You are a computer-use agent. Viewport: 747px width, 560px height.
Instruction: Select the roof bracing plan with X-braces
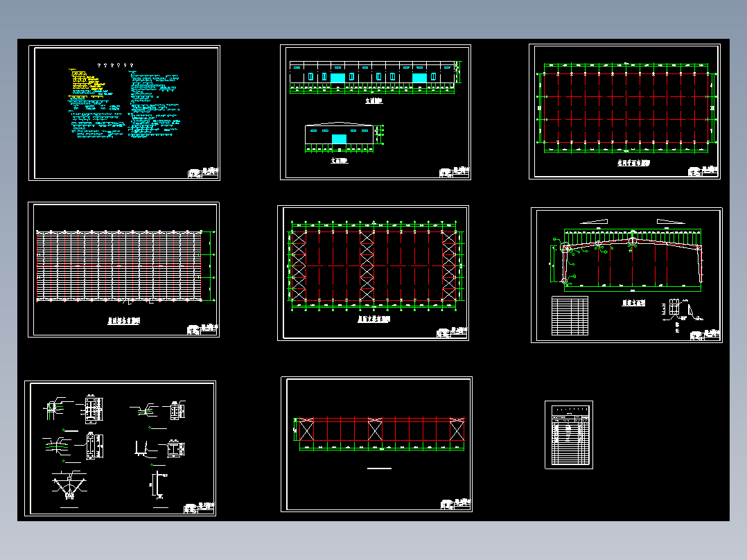tap(373, 273)
